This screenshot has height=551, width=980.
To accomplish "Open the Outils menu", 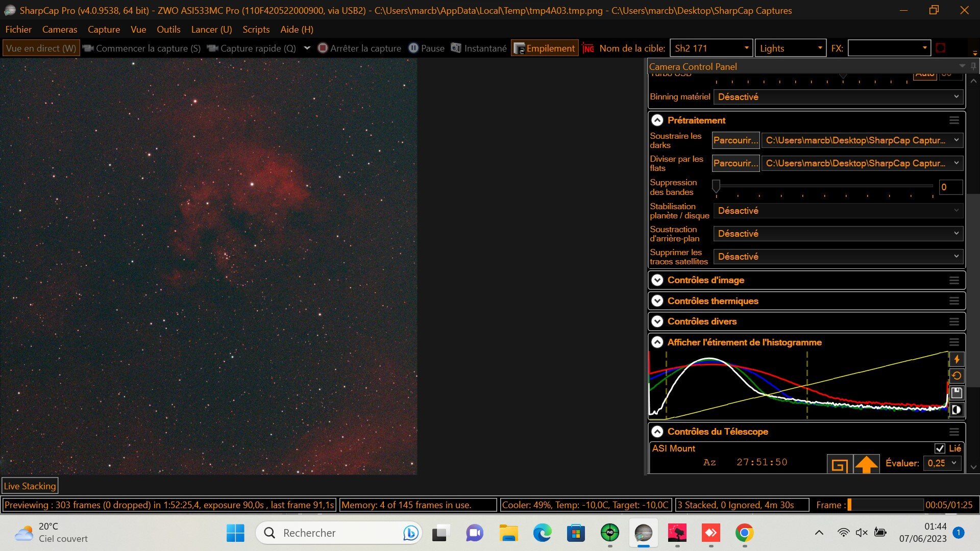I will coord(168,30).
